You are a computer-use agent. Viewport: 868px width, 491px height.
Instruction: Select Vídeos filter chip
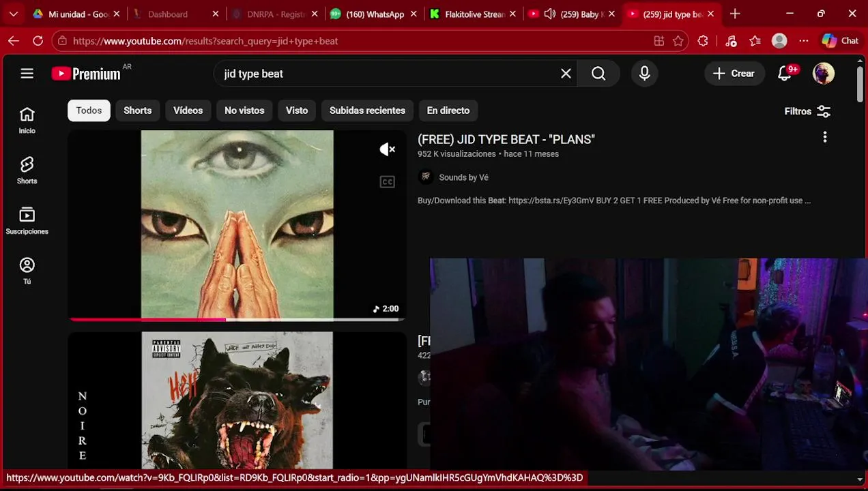[x=188, y=110]
